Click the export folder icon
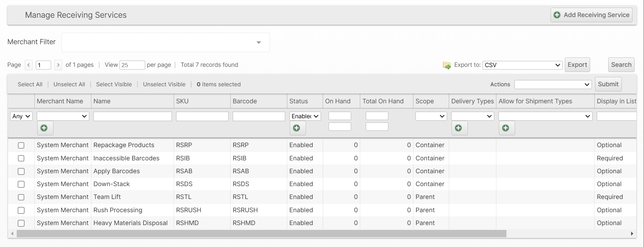 tap(447, 65)
